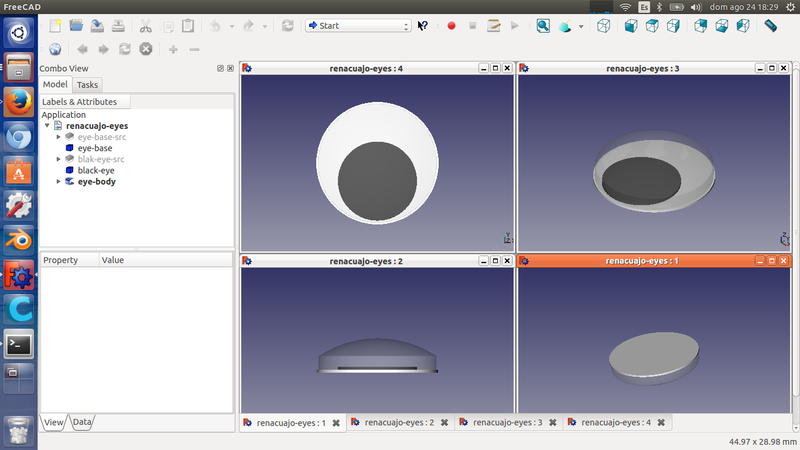Toggle floating for Combo View panel
Screen dimensions: 800x450
pos(220,68)
